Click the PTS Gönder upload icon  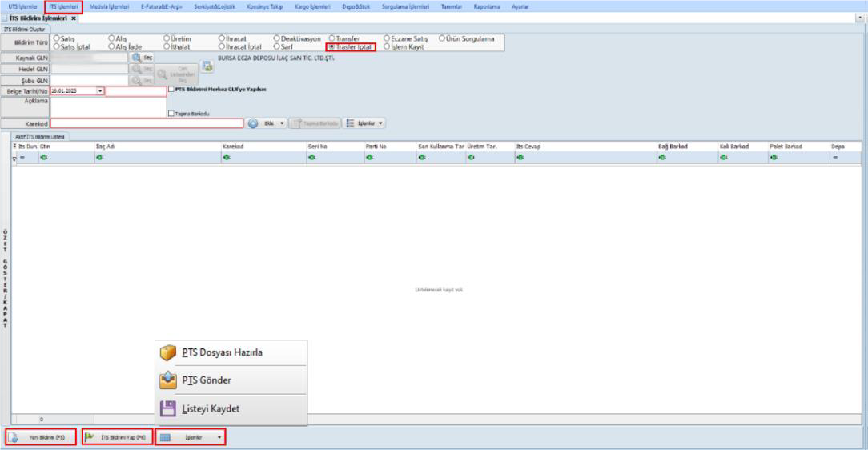point(167,380)
